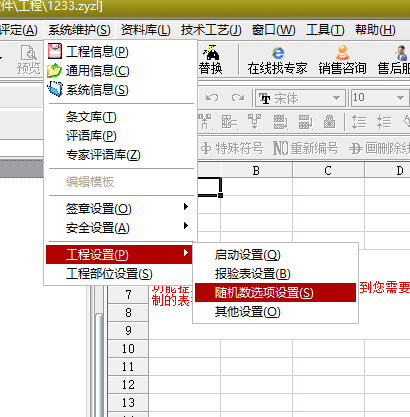Click 工程部位设置(S) menu entry
Image resolution: width=410 pixels, height=417 pixels.
click(119, 274)
